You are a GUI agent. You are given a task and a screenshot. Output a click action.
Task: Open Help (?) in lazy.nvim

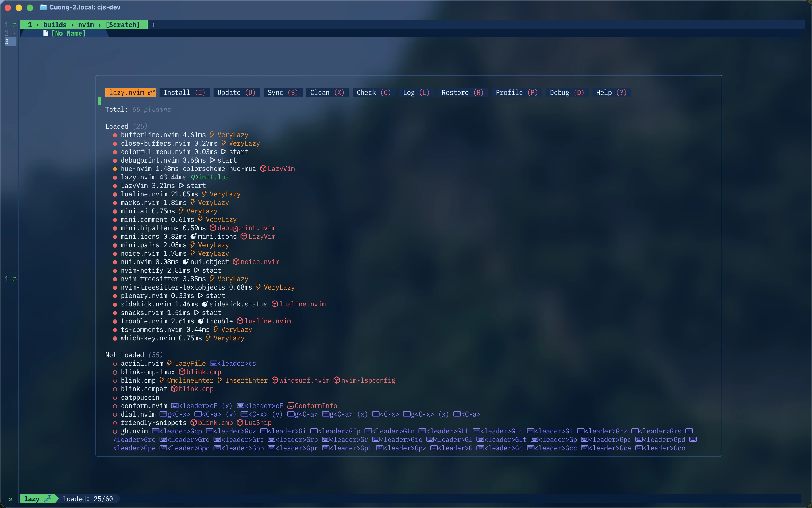611,92
